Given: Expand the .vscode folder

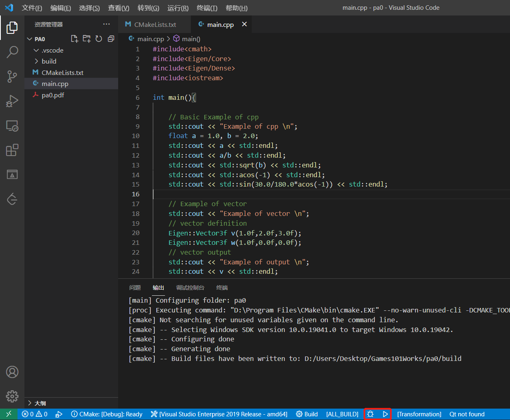Looking at the screenshot, I should point(71,50).
